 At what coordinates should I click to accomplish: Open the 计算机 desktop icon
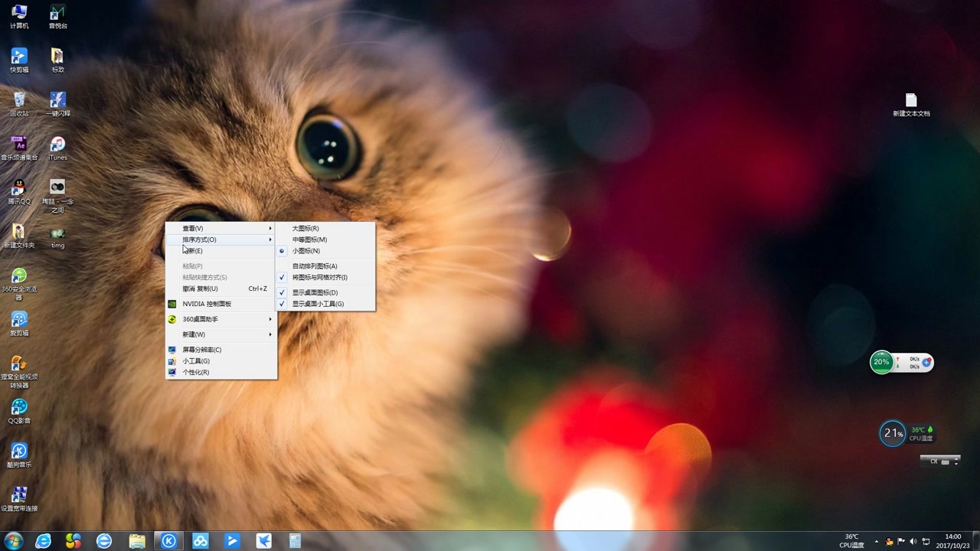pos(19,17)
